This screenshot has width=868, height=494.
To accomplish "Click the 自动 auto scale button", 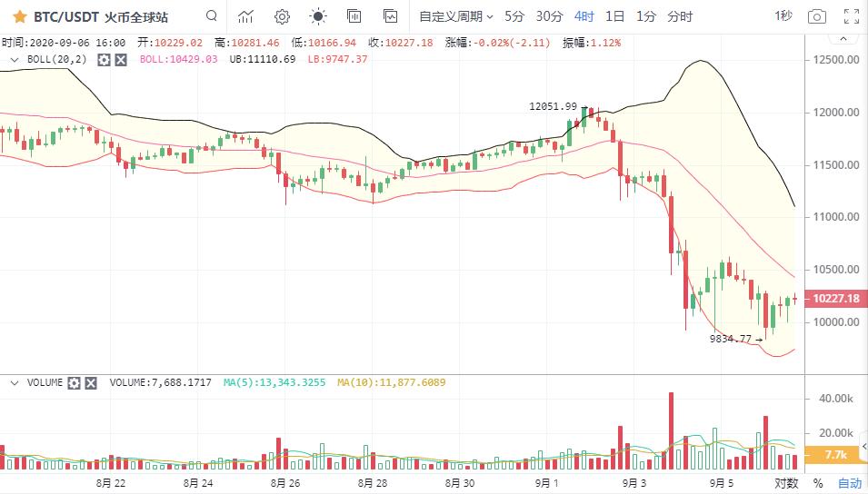I will pyautogui.click(x=849, y=483).
